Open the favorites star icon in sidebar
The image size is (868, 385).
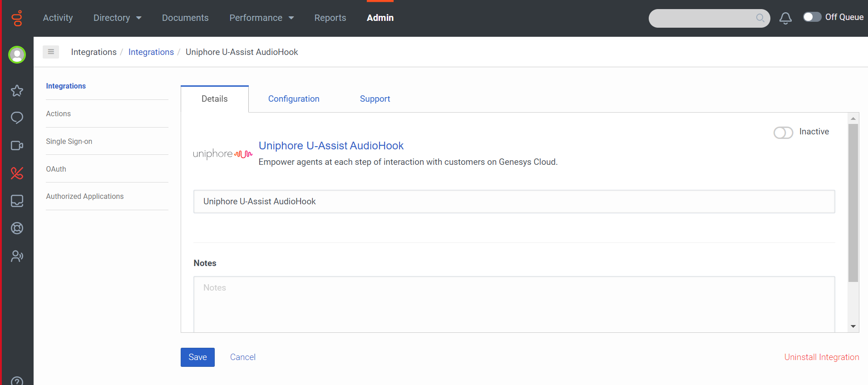click(x=17, y=91)
